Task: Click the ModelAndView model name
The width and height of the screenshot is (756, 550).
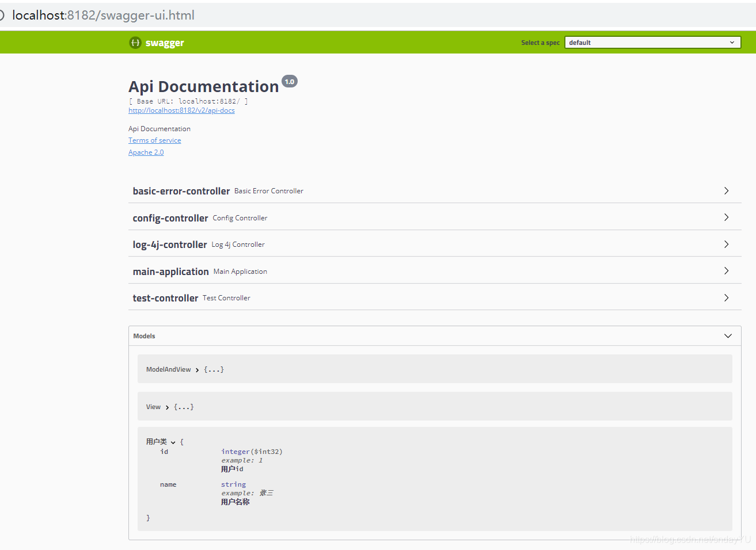Action: 168,369
